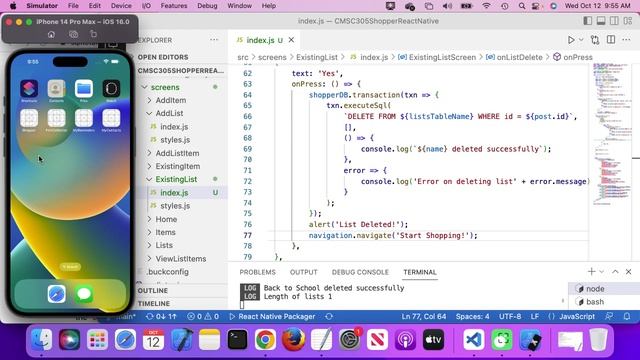
Task: Switch to the PROBLEMS panel tab
Action: [x=258, y=272]
